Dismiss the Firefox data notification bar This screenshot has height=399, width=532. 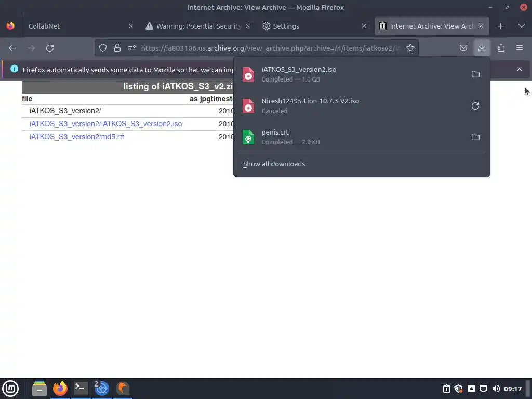coord(520,69)
